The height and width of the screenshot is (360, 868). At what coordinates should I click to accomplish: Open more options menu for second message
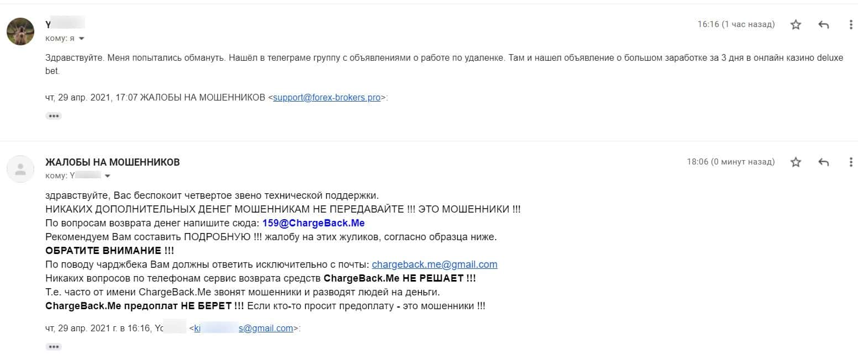pos(851,162)
